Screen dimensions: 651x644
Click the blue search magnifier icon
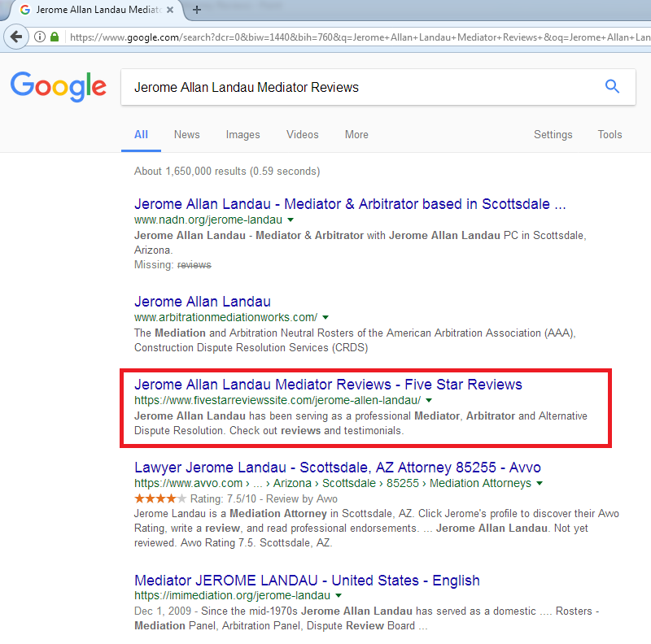pos(612,87)
